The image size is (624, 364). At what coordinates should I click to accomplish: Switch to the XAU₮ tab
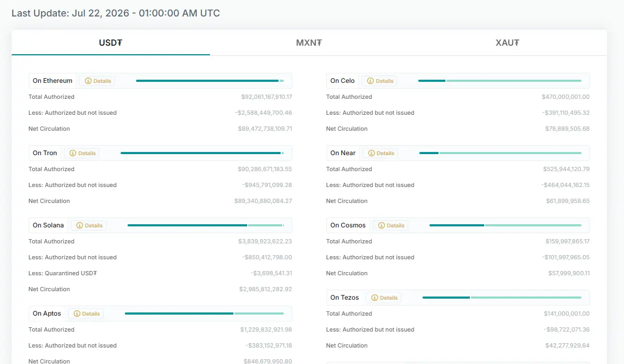508,43
